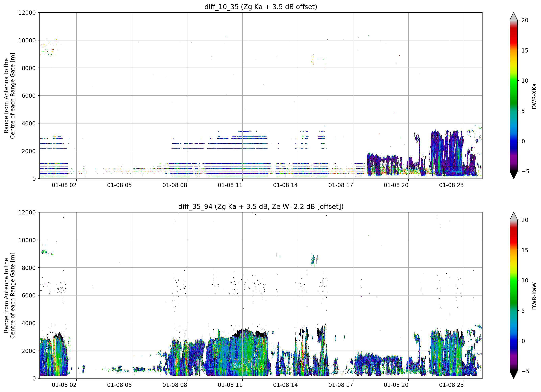This screenshot has width=541, height=392.
Task: Click the black lower extension arrow of DWR-XKa colorbar
Action: coord(514,175)
